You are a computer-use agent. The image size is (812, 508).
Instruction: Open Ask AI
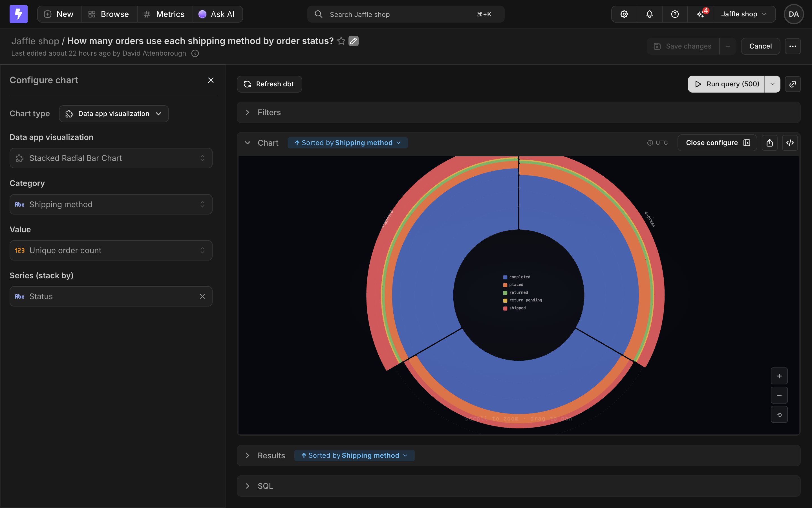click(217, 14)
